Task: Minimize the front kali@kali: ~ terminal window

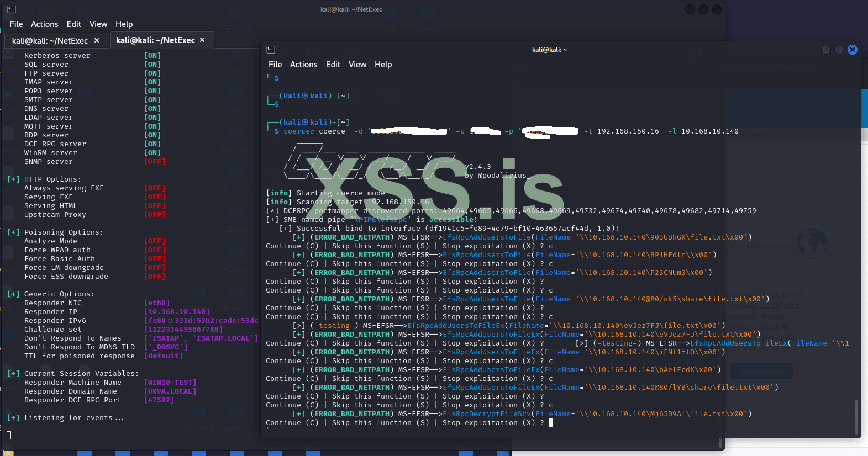Action: 826,50
